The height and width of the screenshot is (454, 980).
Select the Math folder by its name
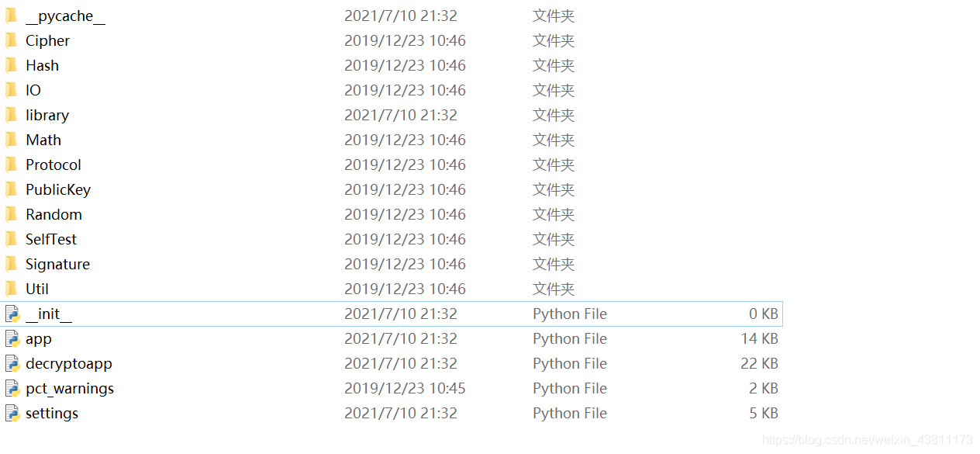pyautogui.click(x=43, y=140)
